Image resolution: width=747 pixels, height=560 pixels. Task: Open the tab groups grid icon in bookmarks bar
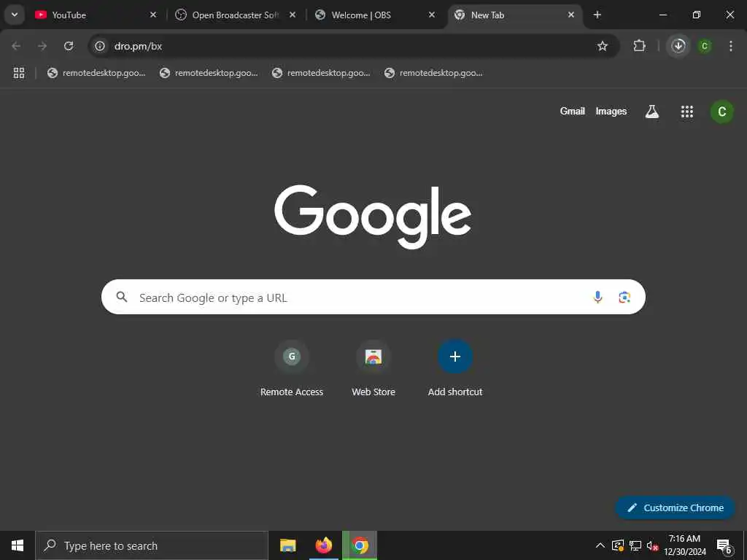18,73
